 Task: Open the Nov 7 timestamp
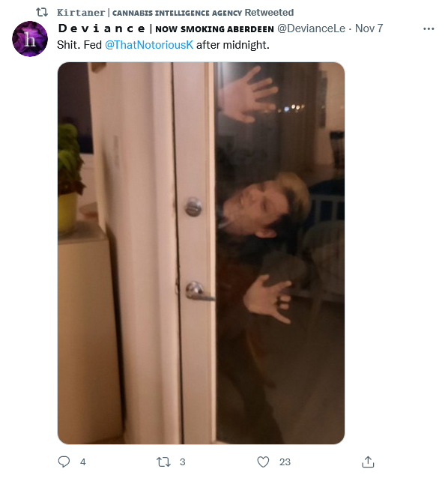coord(369,28)
